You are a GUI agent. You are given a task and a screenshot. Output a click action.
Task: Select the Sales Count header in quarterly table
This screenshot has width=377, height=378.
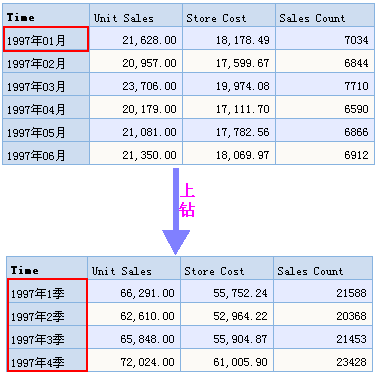point(323,268)
